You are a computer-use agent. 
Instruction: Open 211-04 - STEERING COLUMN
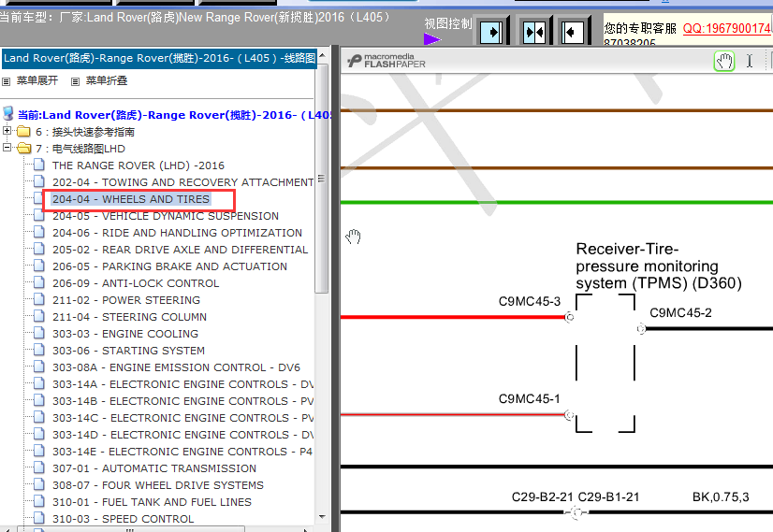coord(130,317)
